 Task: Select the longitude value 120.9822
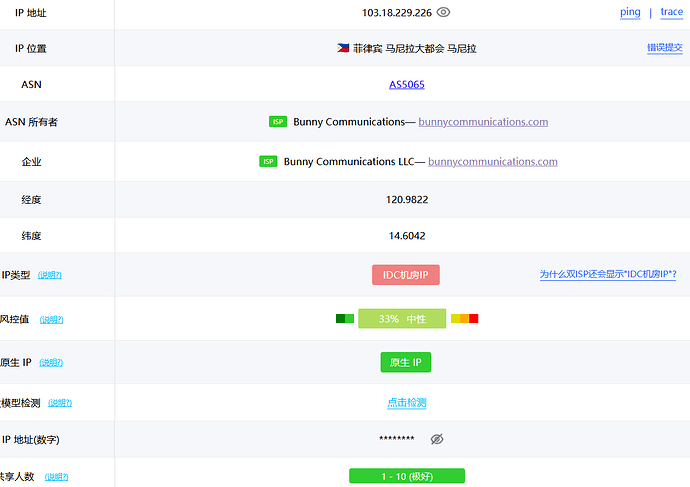(x=407, y=200)
